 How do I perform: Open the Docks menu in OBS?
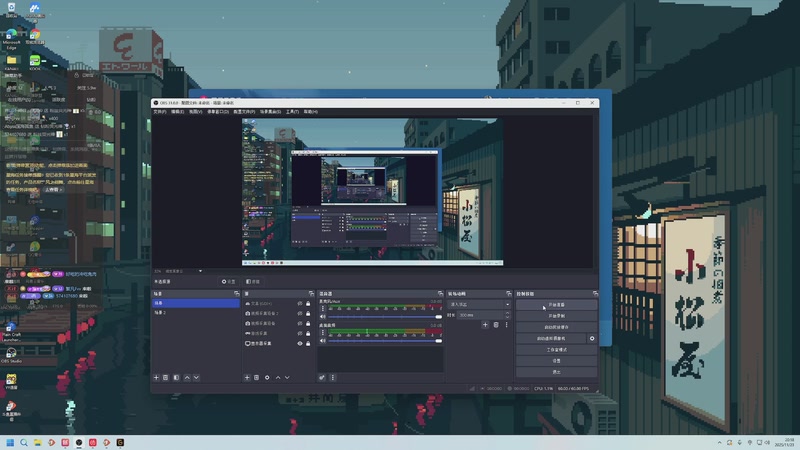point(218,112)
